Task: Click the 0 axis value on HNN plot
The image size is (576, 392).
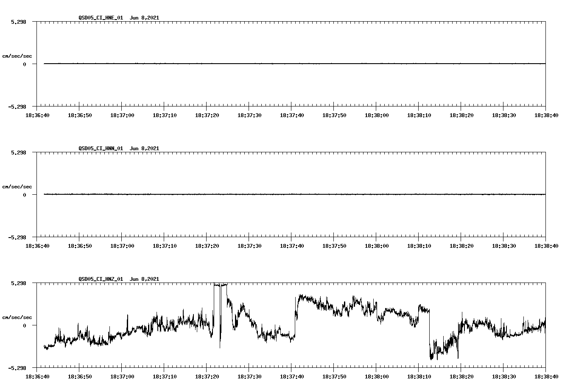Action: [x=25, y=195]
